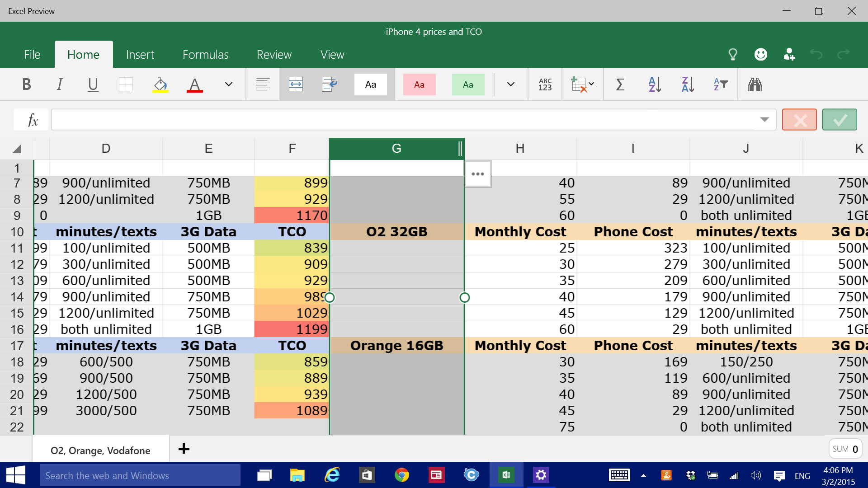This screenshot has width=868, height=488.
Task: Add a new sheet with plus button
Action: pyautogui.click(x=184, y=449)
